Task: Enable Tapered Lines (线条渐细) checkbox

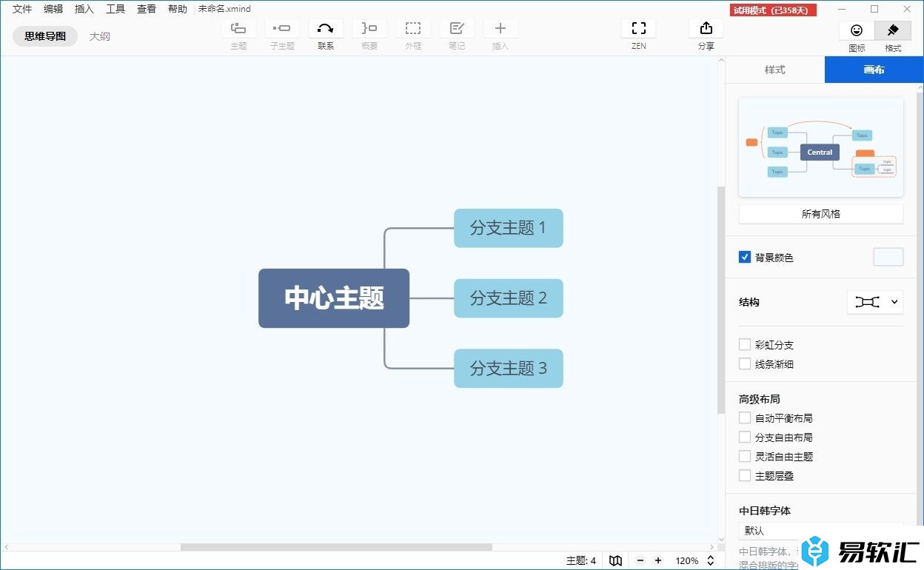Action: pyautogui.click(x=745, y=363)
